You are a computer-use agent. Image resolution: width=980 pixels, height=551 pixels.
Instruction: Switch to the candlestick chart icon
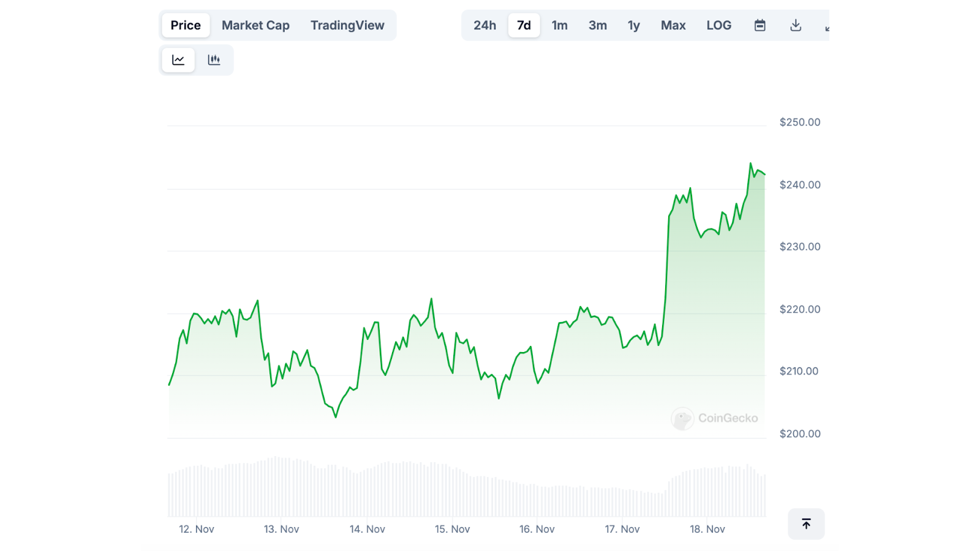(214, 60)
